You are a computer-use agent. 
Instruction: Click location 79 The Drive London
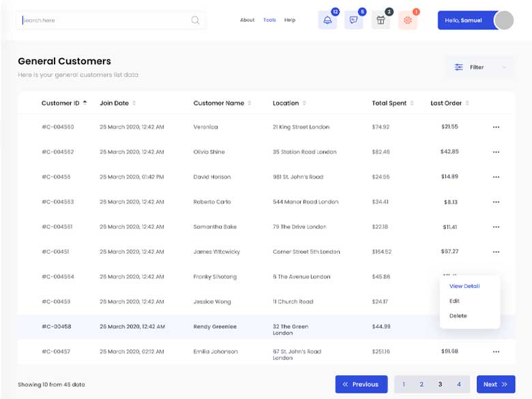[299, 226]
